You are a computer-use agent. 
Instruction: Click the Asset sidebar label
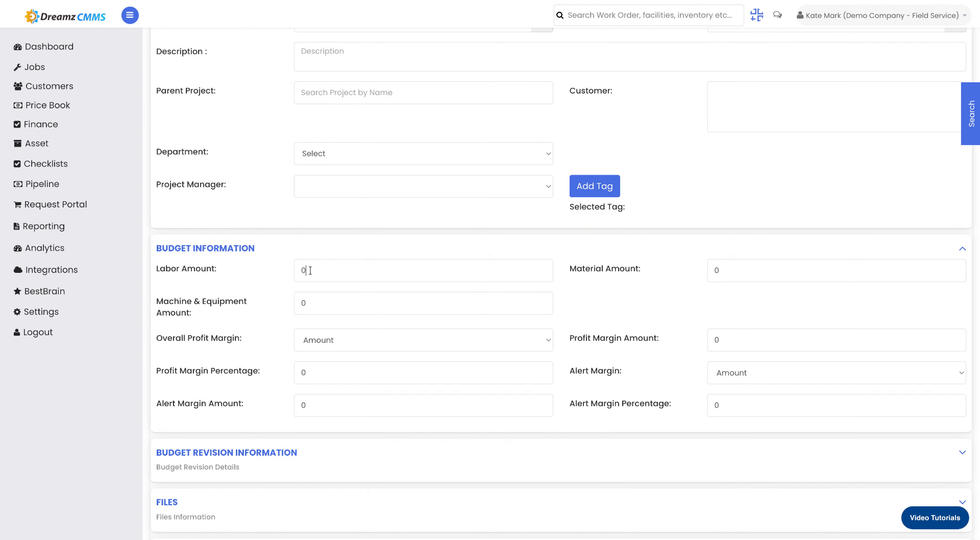tap(37, 144)
